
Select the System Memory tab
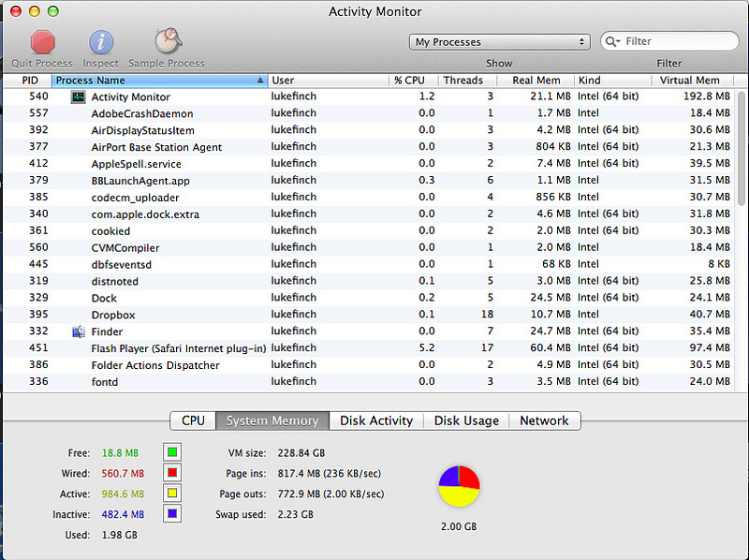point(272,420)
